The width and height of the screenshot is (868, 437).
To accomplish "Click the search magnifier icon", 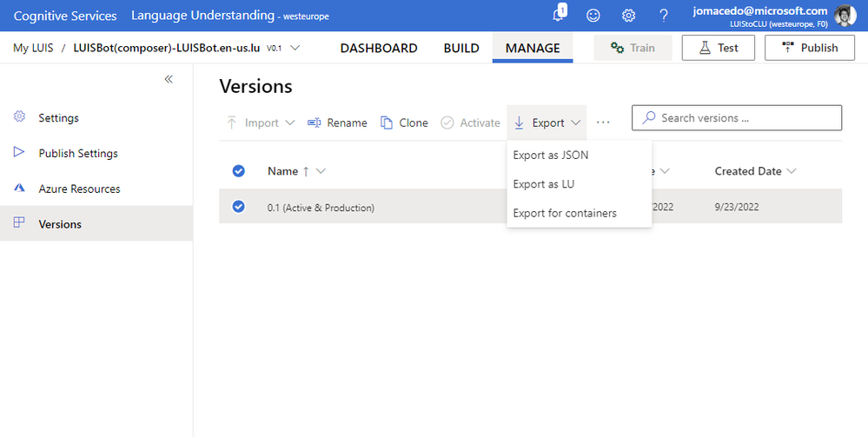I will click(x=648, y=117).
